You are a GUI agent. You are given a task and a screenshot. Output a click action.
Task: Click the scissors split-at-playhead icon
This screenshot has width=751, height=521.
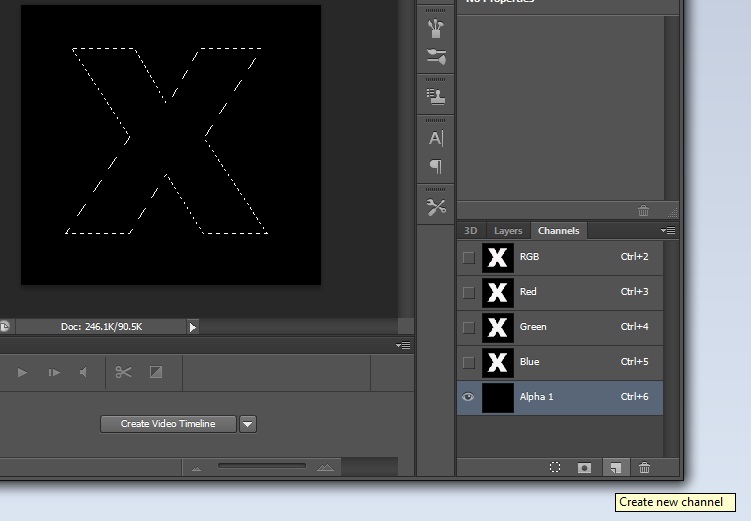[123, 372]
